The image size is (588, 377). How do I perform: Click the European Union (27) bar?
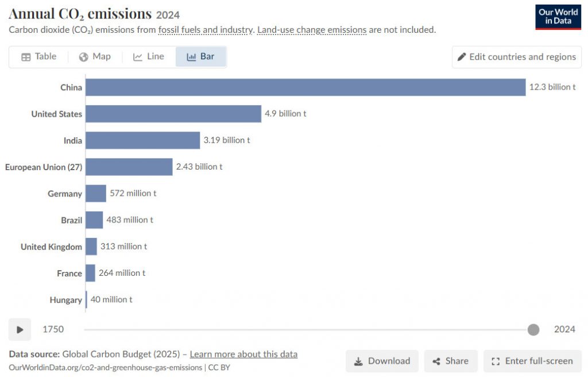129,167
